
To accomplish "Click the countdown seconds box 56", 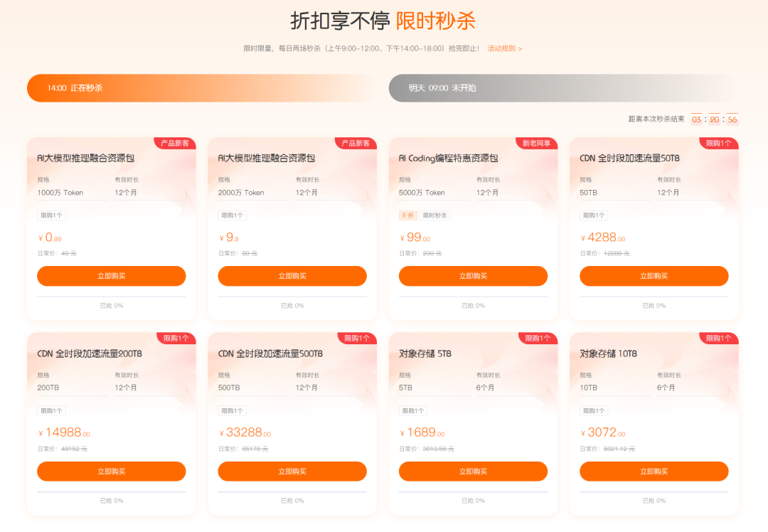I will click(x=732, y=119).
